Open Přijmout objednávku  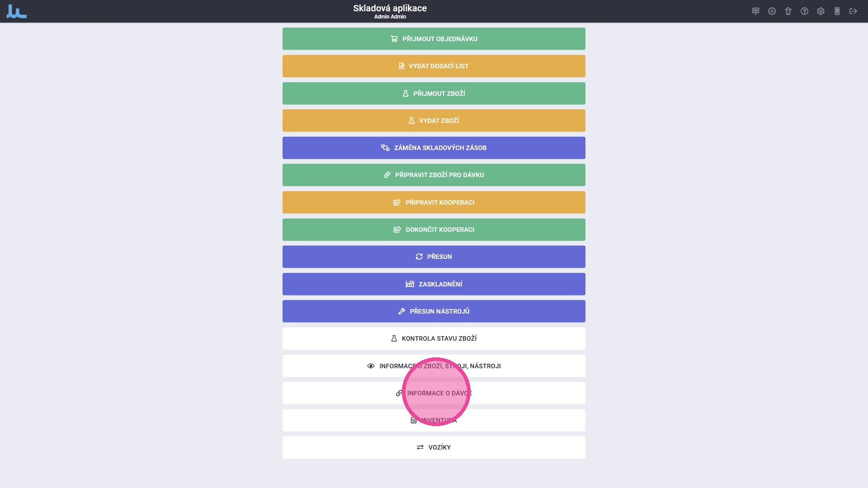point(434,39)
